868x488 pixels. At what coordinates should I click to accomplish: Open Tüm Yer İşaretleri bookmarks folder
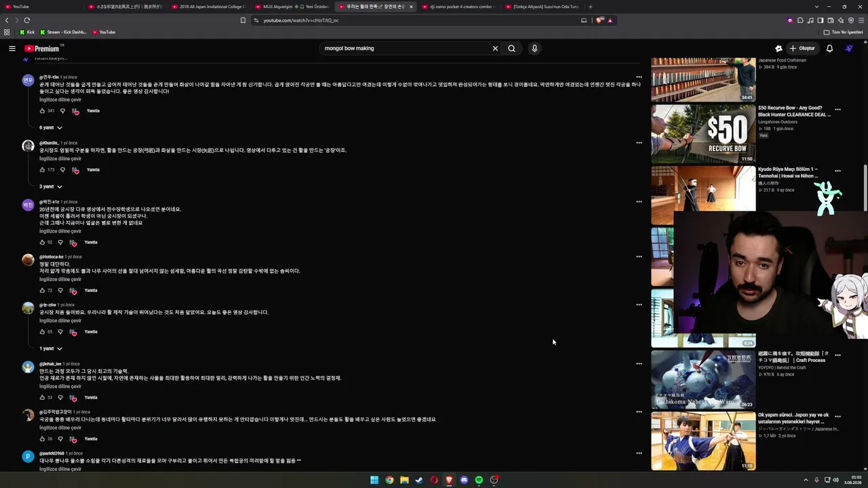(844, 32)
